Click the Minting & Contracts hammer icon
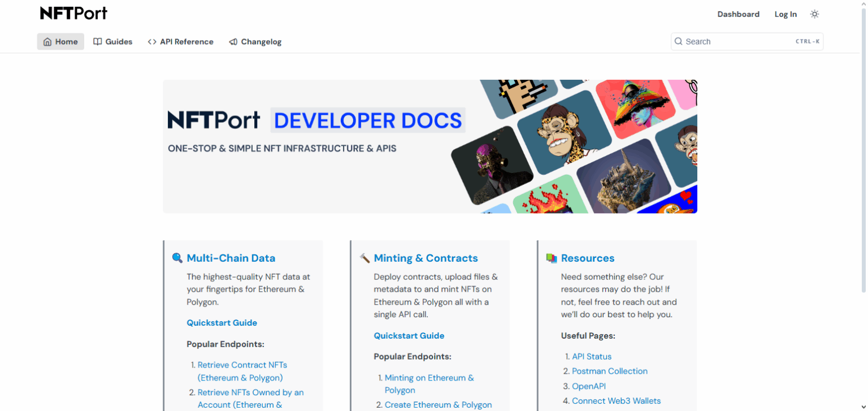The height and width of the screenshot is (411, 868). coord(364,258)
